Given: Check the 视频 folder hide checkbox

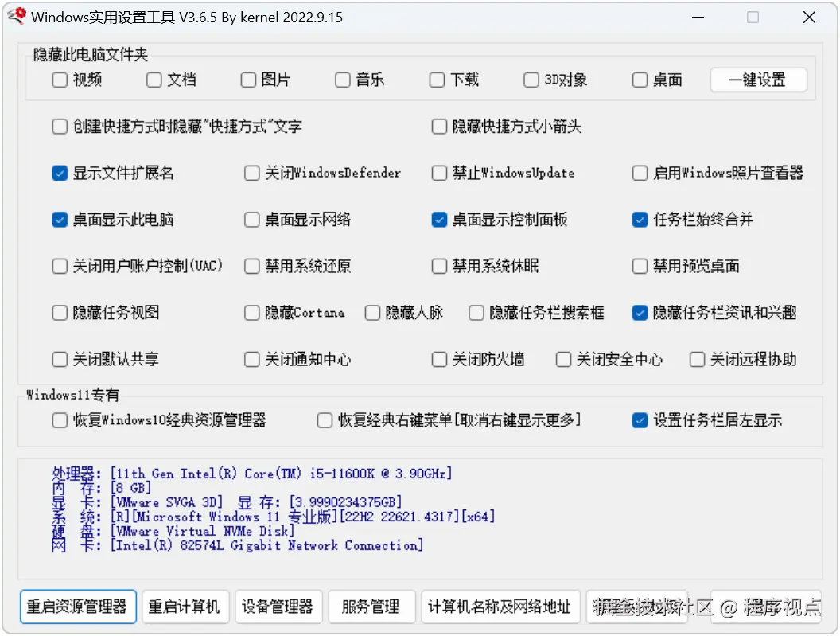Looking at the screenshot, I should click(60, 80).
